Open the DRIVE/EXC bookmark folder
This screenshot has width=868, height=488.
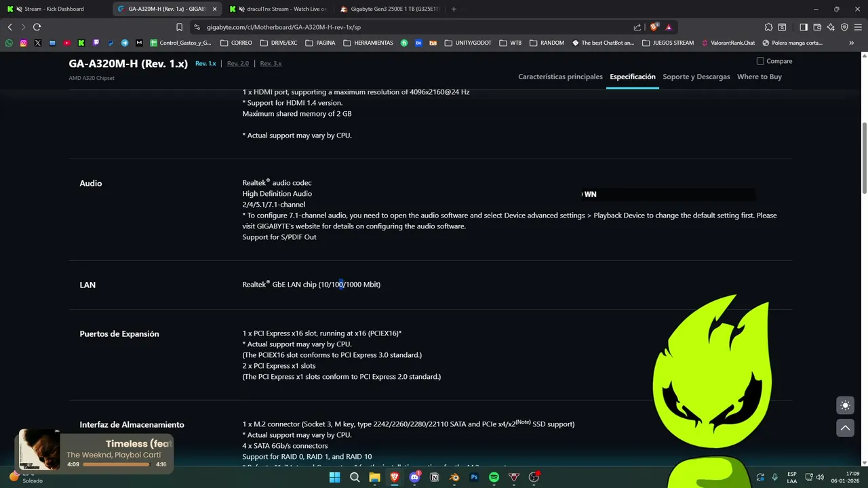(x=279, y=43)
